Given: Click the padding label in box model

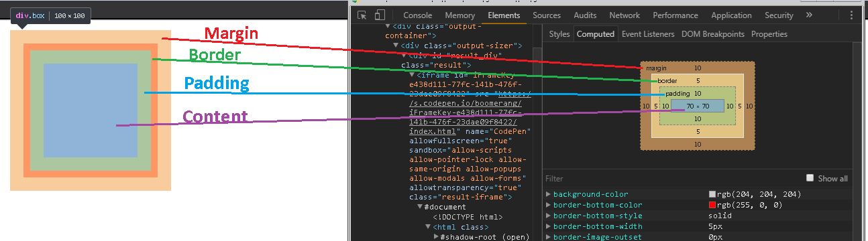Looking at the screenshot, I should [678, 93].
